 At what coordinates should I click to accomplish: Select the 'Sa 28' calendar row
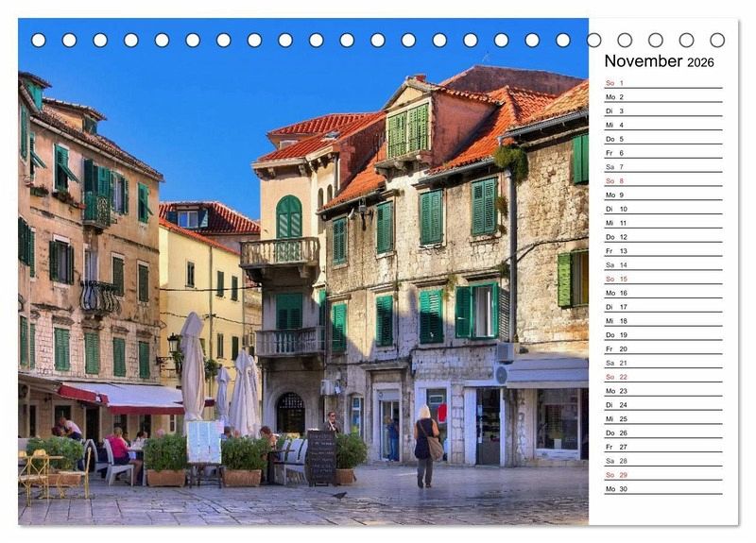(663, 460)
